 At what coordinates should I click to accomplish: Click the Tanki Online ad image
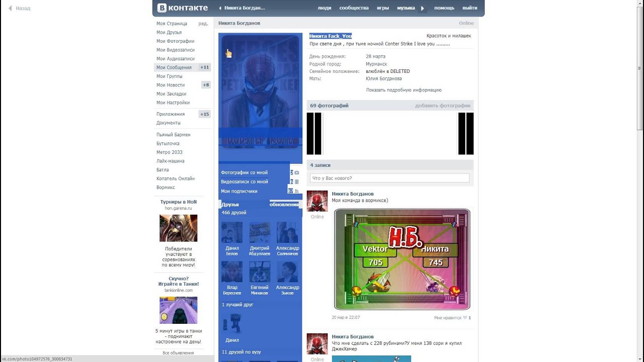pyautogui.click(x=179, y=310)
